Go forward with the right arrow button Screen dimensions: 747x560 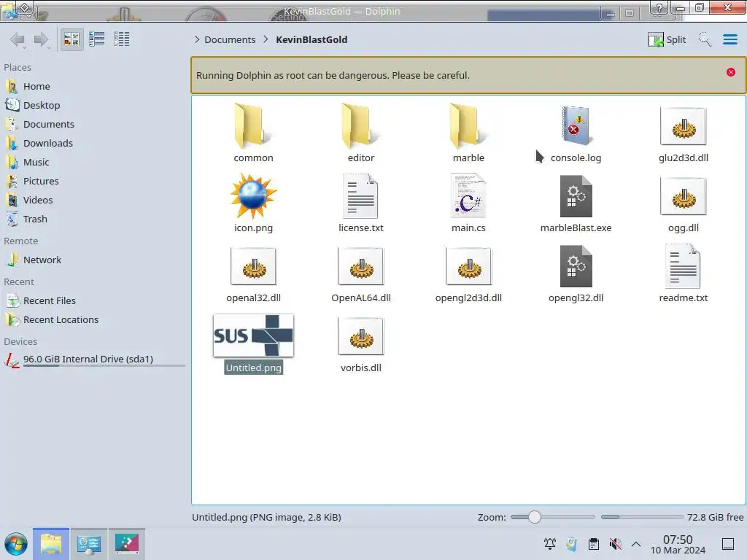(x=42, y=39)
